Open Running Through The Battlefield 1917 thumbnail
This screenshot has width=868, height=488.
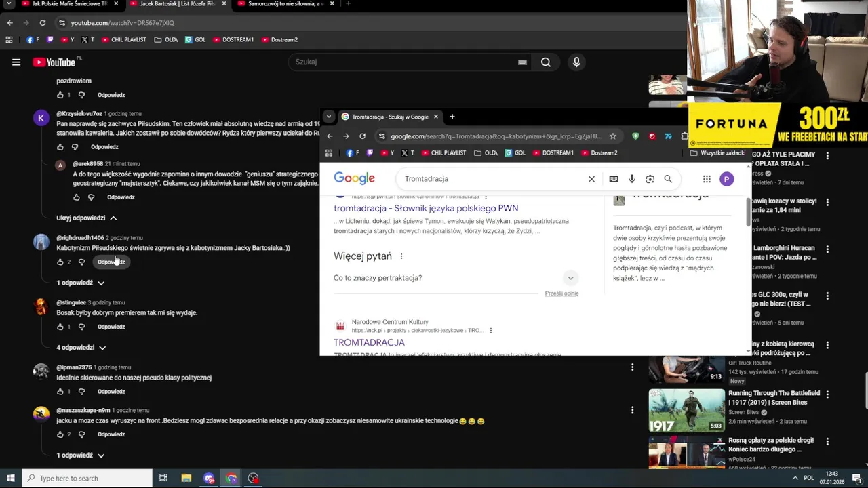click(x=686, y=410)
